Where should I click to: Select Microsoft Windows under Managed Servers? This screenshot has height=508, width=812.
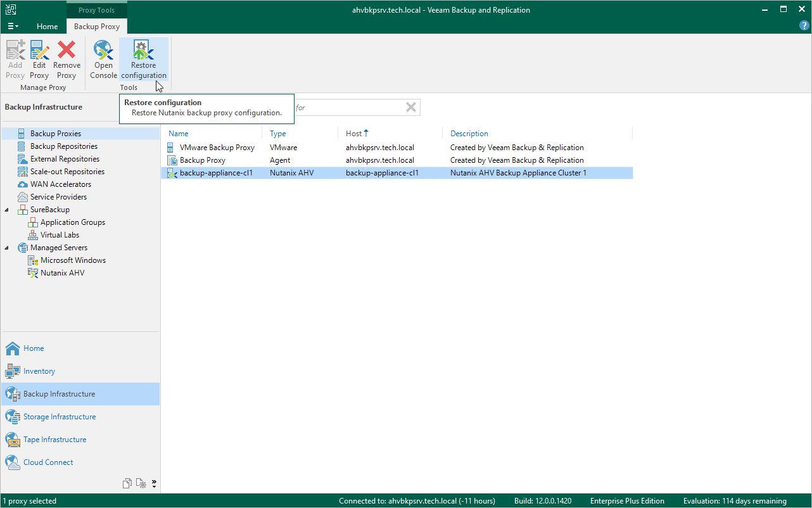pos(73,260)
